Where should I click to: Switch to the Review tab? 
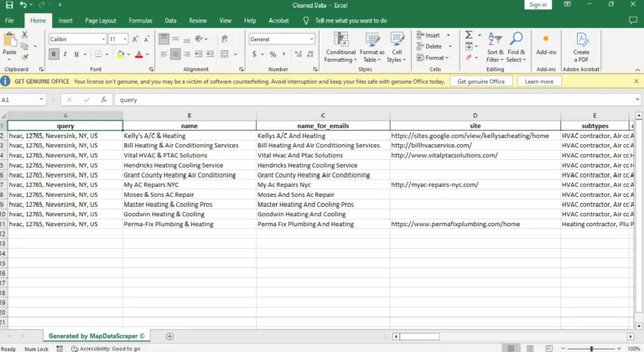pyautogui.click(x=198, y=21)
